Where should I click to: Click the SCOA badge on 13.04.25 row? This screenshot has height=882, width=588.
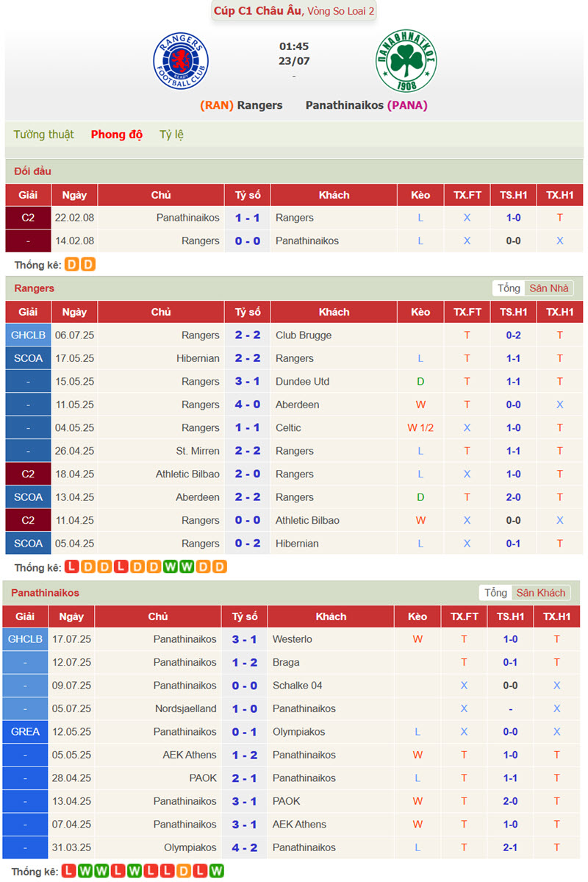pyautogui.click(x=28, y=497)
